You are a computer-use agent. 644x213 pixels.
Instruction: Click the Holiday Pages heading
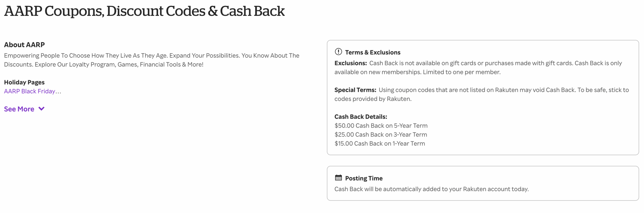[x=24, y=82]
